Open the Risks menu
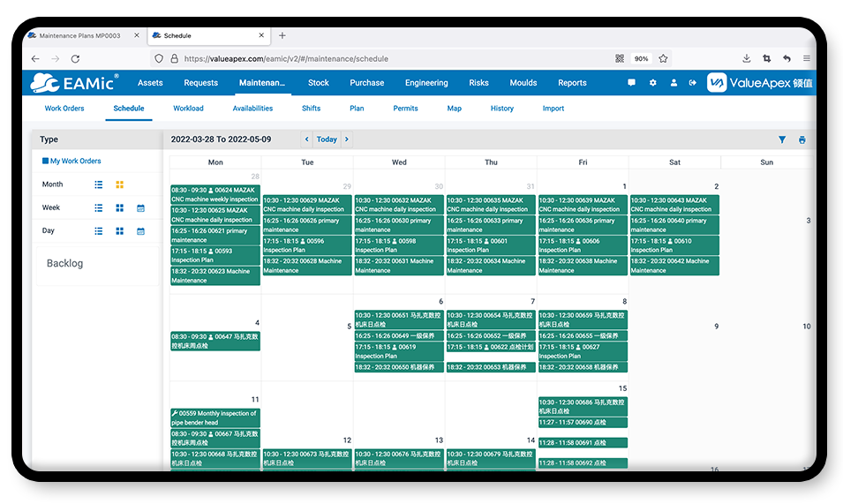The image size is (843, 504). (478, 83)
